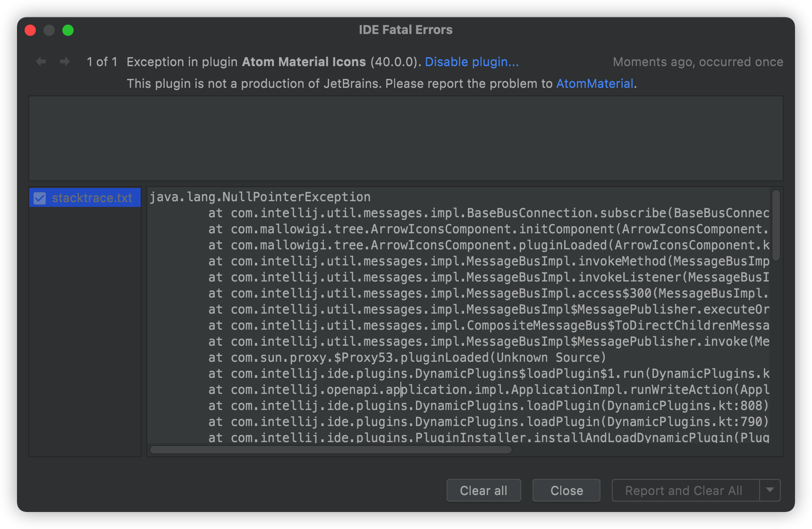Open the Disable plugin link

point(471,61)
